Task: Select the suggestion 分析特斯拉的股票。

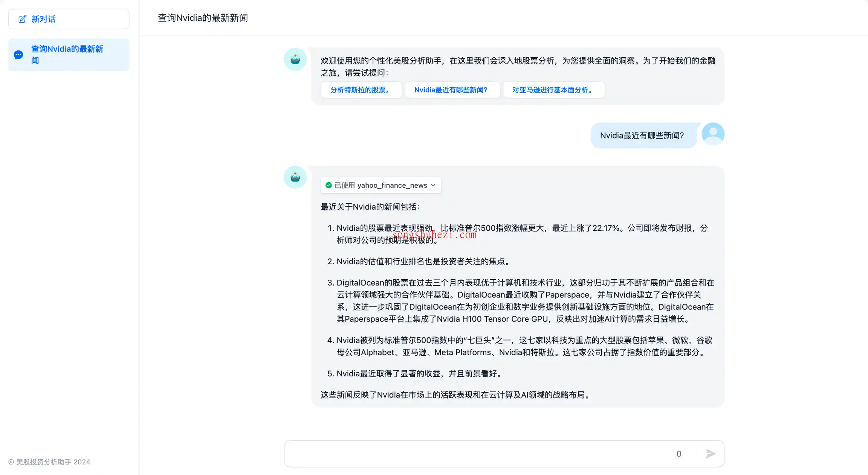Action: click(361, 90)
